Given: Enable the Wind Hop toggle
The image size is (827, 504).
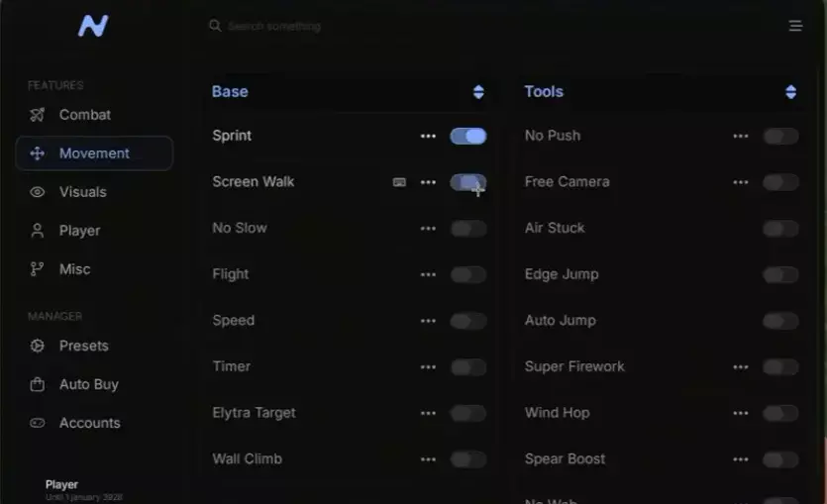Looking at the screenshot, I should tap(780, 413).
